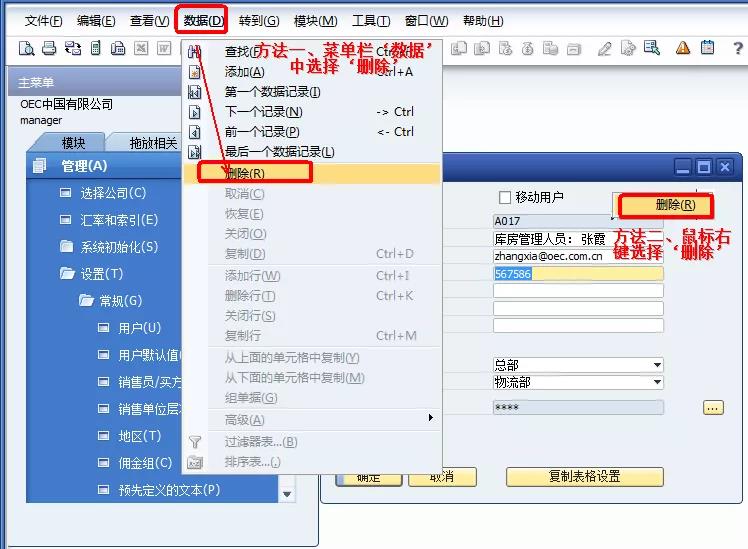The width and height of the screenshot is (748, 549).
Task: Open 预先定义的文本(P) item
Action: pyautogui.click(x=169, y=490)
